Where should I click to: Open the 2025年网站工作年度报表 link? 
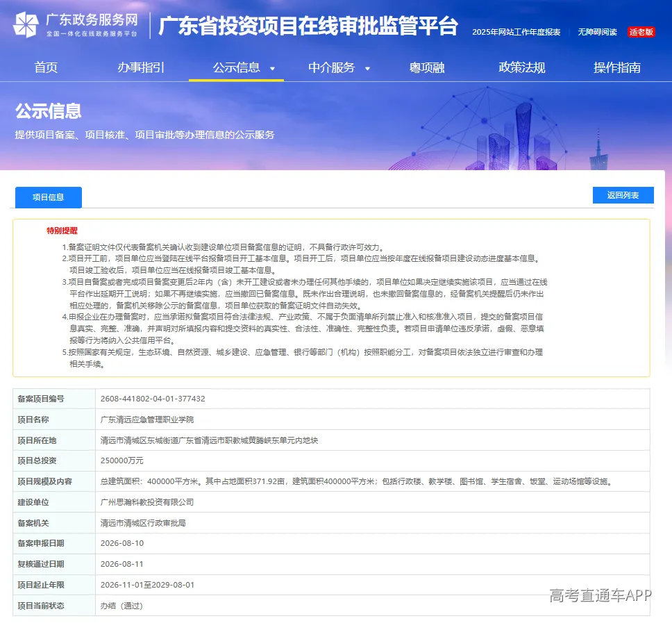[516, 32]
